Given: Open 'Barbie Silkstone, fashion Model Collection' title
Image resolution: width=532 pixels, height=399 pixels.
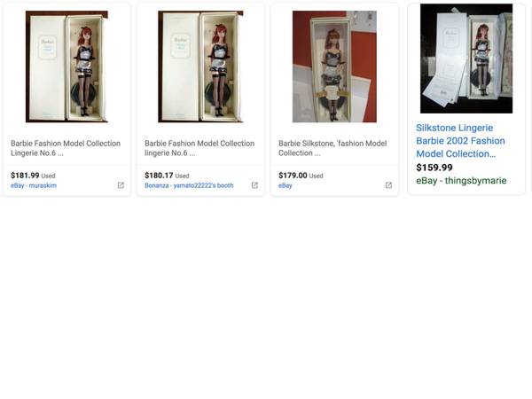Looking at the screenshot, I should [332, 148].
